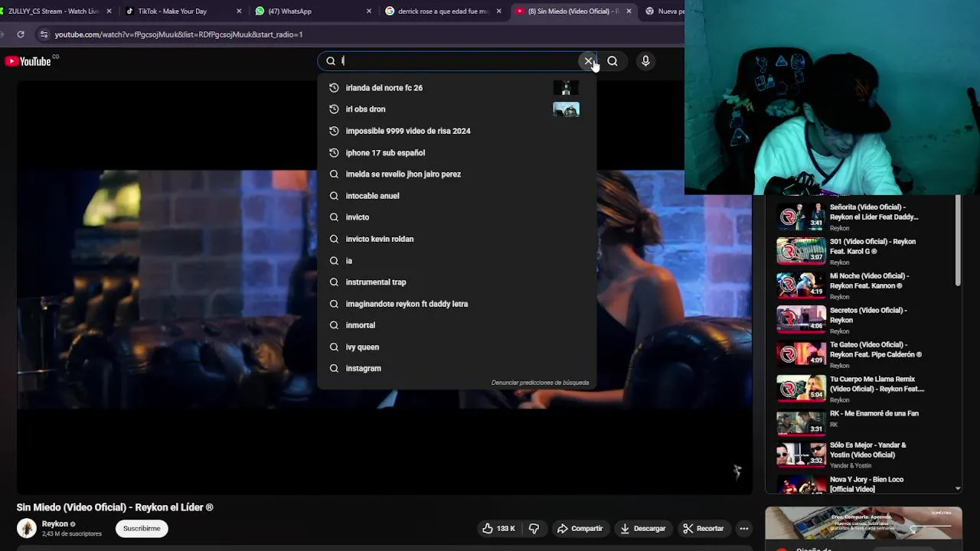Click playlist scroll down arrow
The height and width of the screenshot is (551, 980).
[958, 488]
